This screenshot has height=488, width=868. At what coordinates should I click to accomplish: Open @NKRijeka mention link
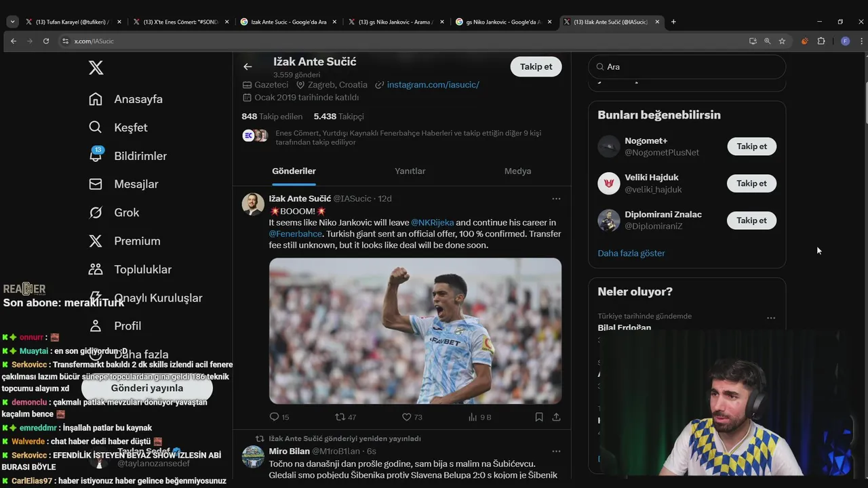point(432,222)
